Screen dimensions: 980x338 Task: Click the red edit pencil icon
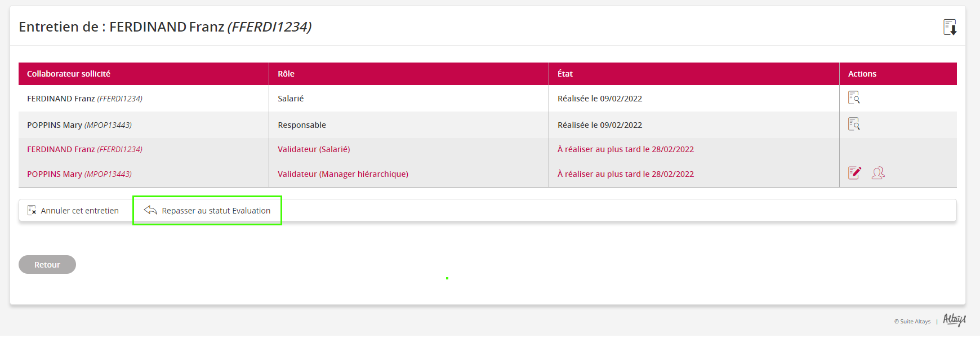click(x=854, y=173)
